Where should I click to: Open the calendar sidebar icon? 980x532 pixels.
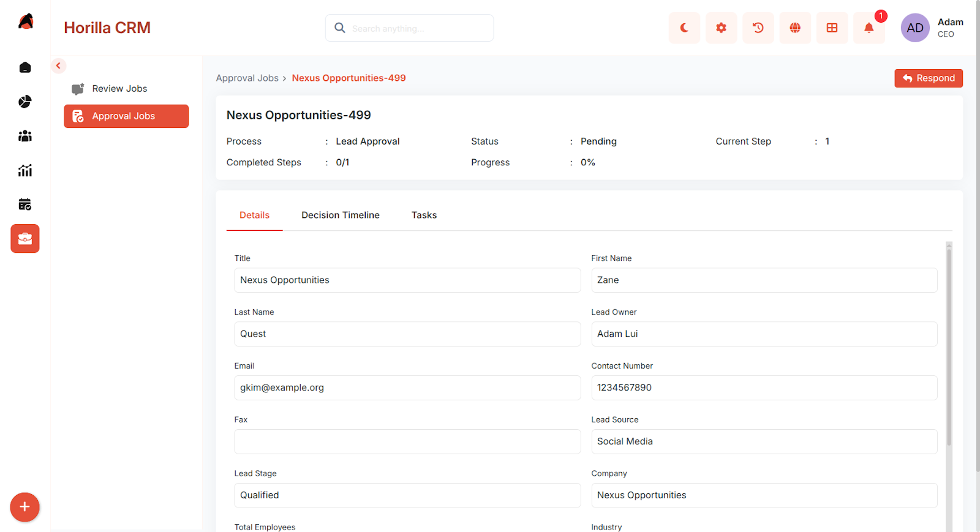point(25,204)
